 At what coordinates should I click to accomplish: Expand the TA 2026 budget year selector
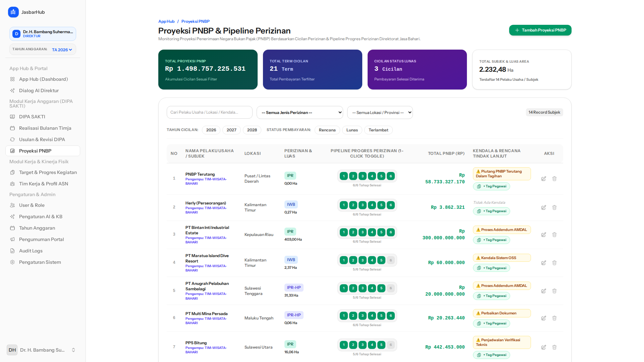(x=62, y=50)
